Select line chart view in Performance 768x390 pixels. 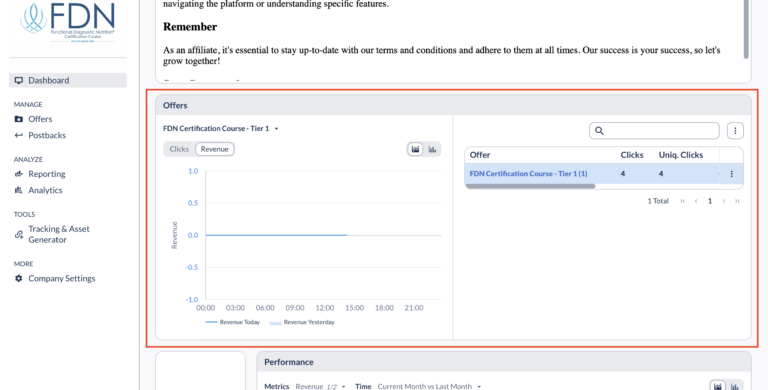(718, 386)
